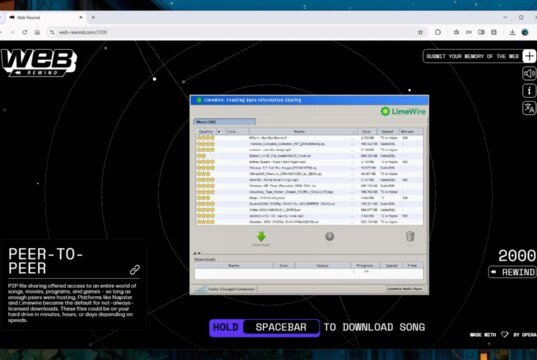
Task: Click the Status column header in Downloads
Action: click(323, 265)
